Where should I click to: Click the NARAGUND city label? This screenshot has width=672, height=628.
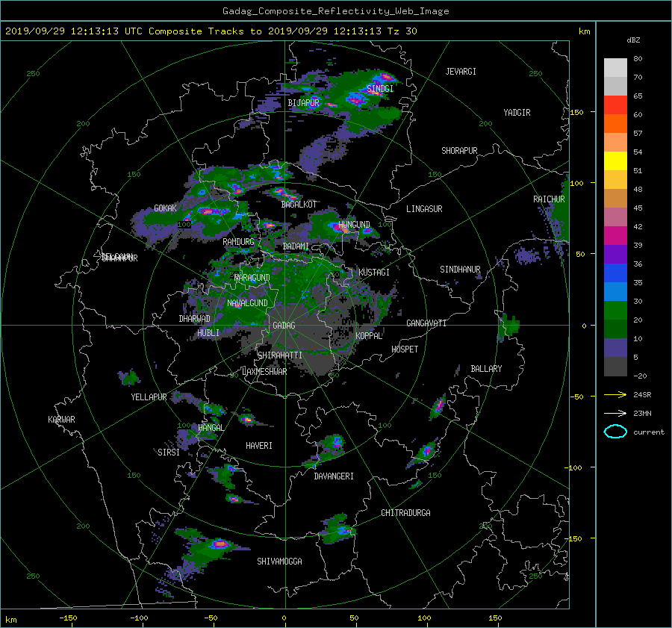click(x=252, y=278)
